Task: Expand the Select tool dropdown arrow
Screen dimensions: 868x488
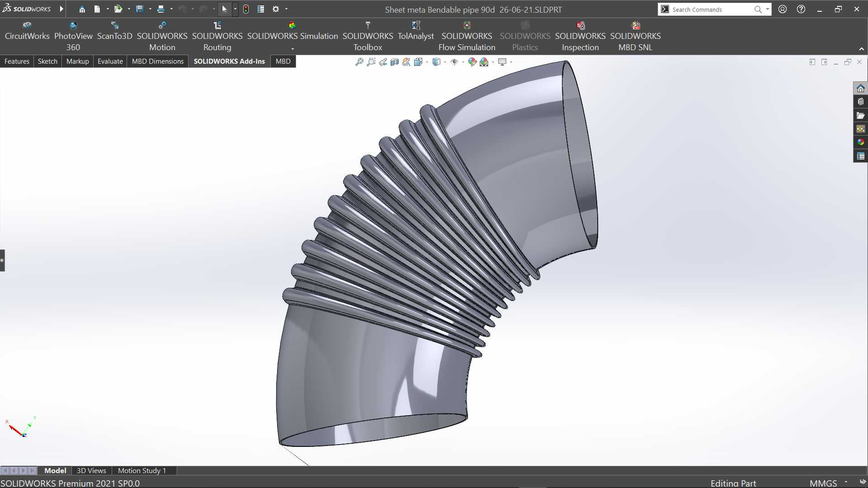Action: [x=235, y=9]
